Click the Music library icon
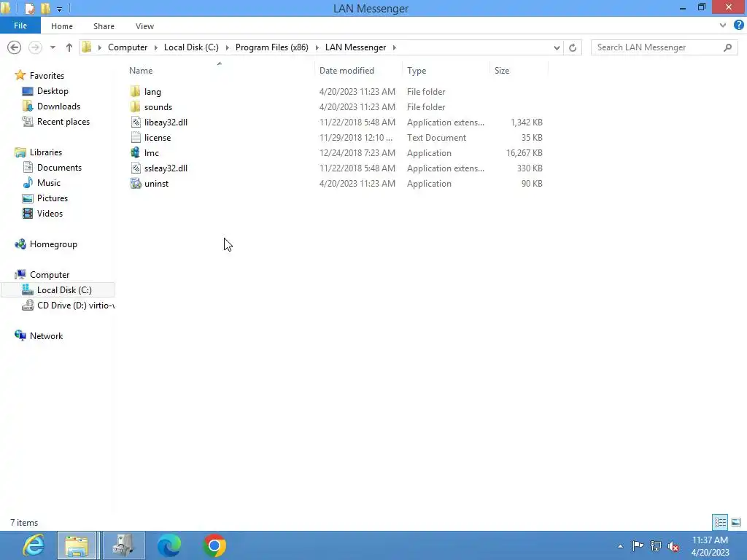 click(28, 183)
